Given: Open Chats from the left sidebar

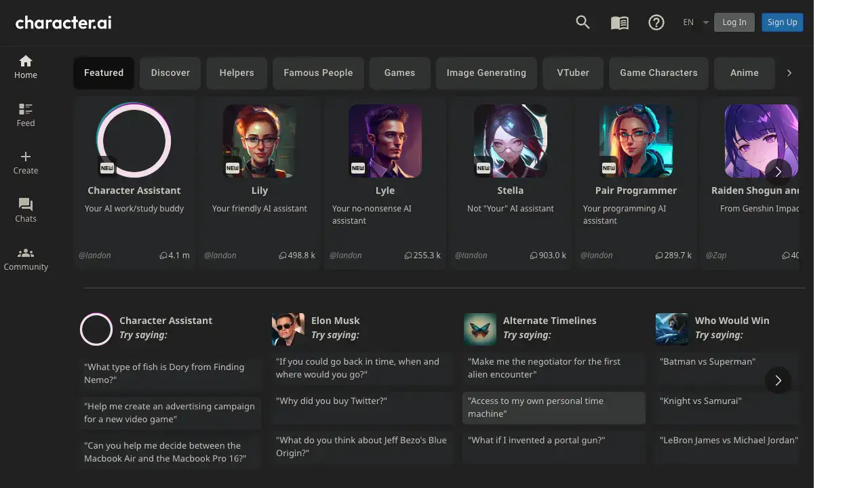Looking at the screenshot, I should click(25, 209).
